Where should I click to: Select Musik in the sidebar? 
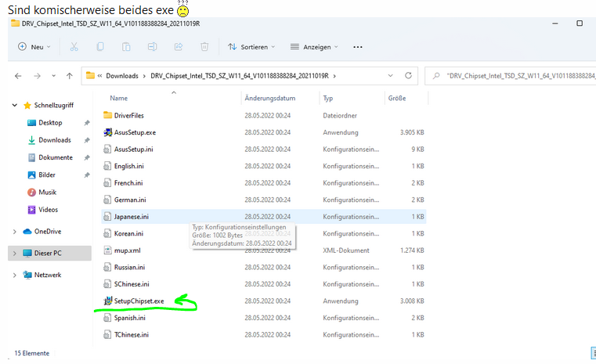[x=47, y=193]
